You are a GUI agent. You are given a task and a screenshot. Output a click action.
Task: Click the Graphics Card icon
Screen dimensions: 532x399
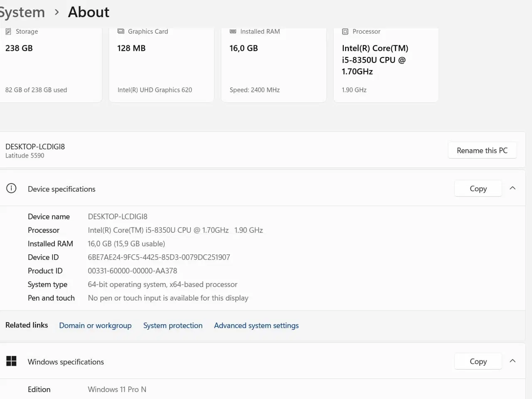pyautogui.click(x=121, y=32)
